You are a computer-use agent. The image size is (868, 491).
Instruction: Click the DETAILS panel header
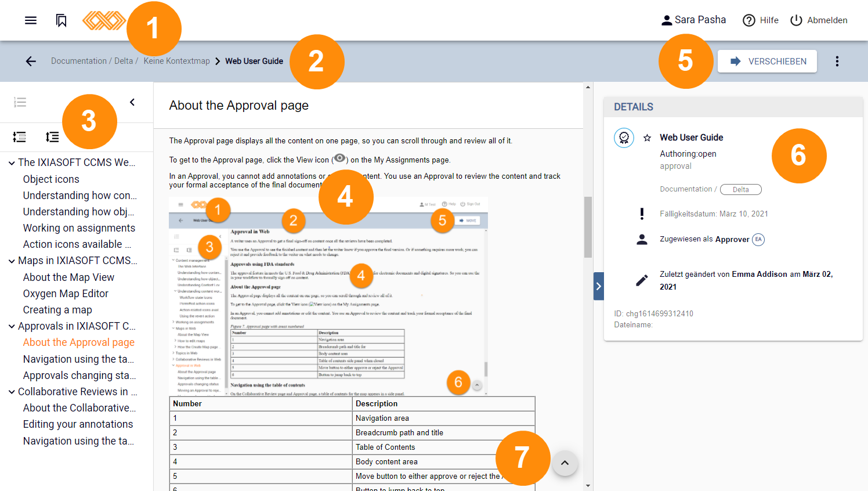733,107
